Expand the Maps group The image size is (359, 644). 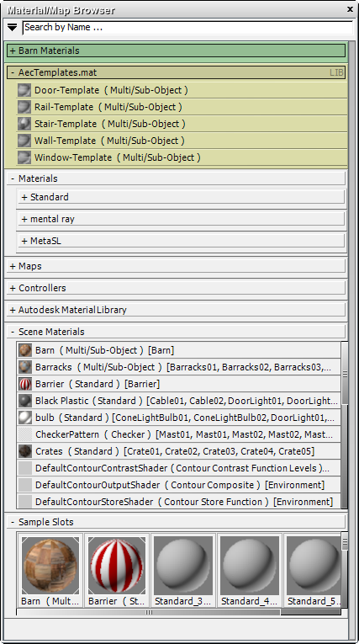point(176,266)
